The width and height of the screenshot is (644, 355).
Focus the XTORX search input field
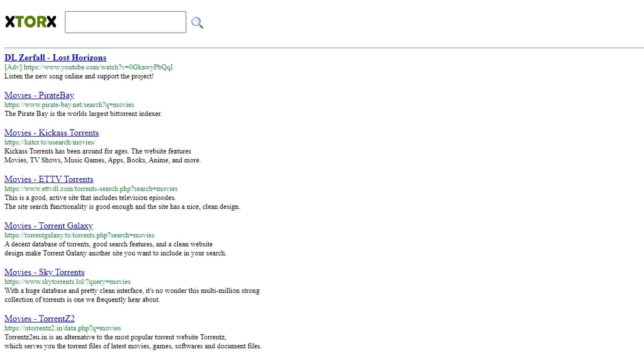click(125, 22)
